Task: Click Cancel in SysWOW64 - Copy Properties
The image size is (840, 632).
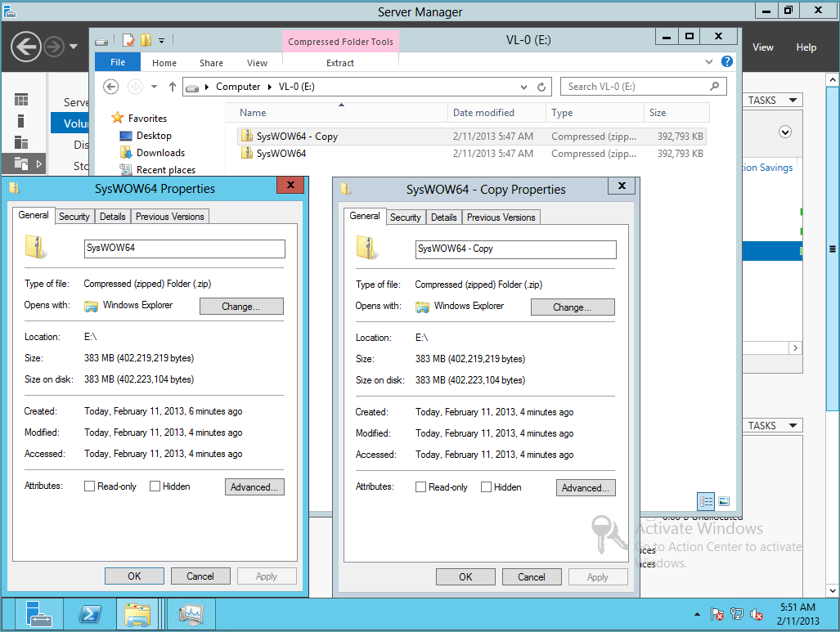Action: click(x=532, y=577)
